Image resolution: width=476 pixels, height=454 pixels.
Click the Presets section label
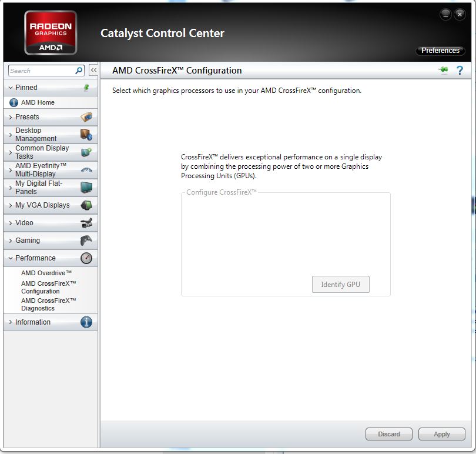tap(27, 117)
